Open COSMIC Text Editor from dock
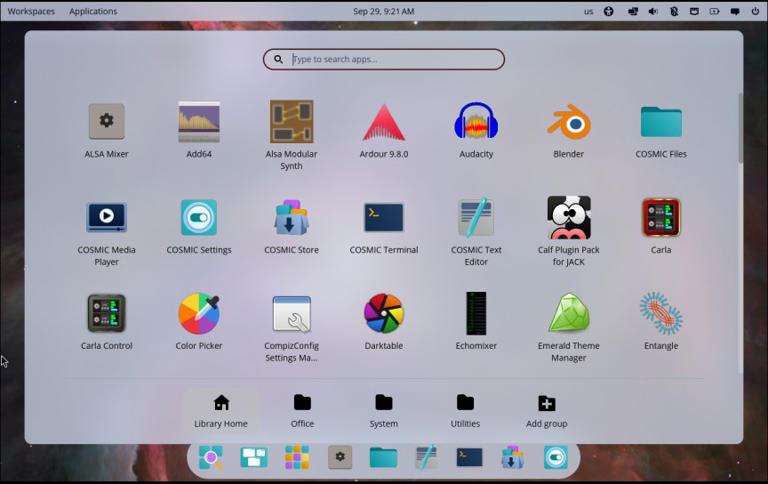 click(x=426, y=457)
